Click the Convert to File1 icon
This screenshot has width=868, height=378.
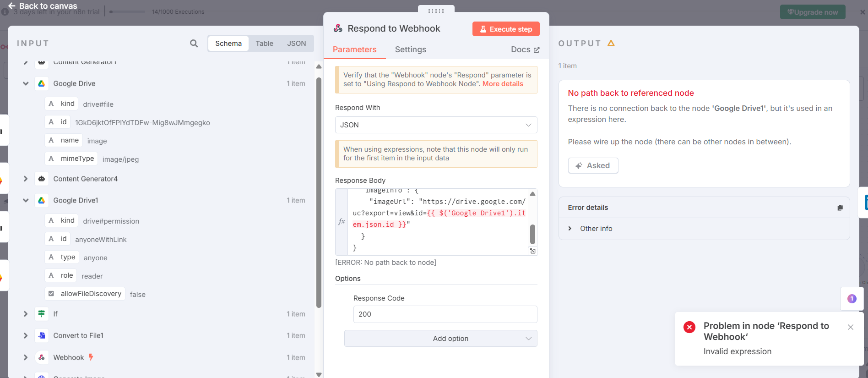[42, 335]
